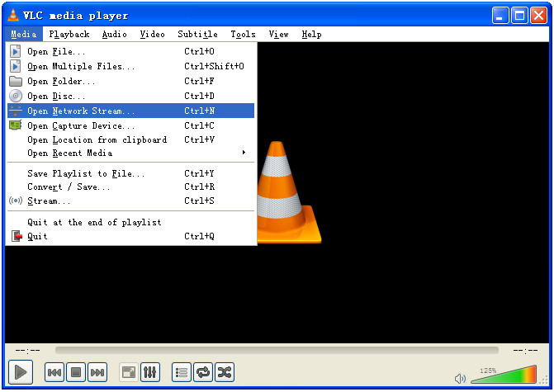This screenshot has height=392, width=554.
Task: Close the VLC media player window
Action: [x=539, y=16]
